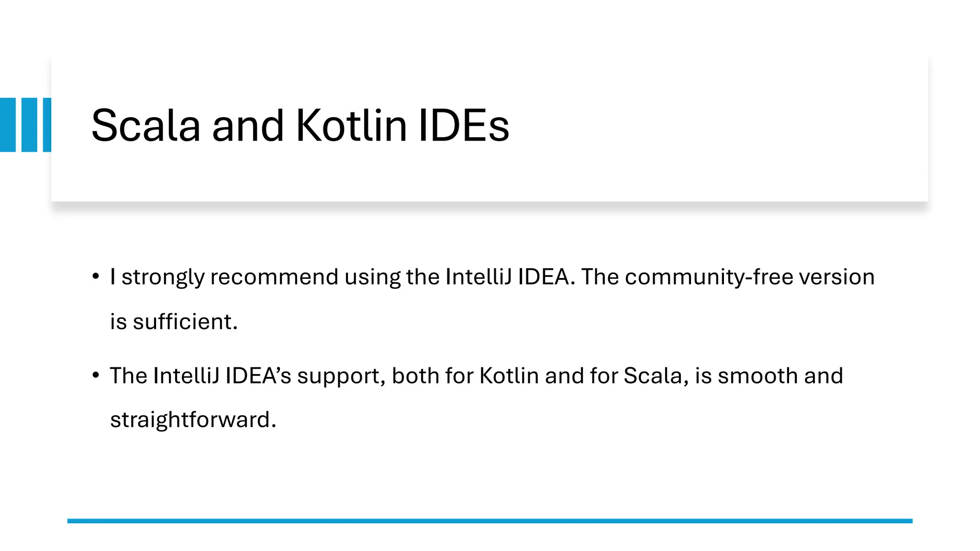Click the word "sufficient." in the first bullet
980x551 pixels.
185,321
